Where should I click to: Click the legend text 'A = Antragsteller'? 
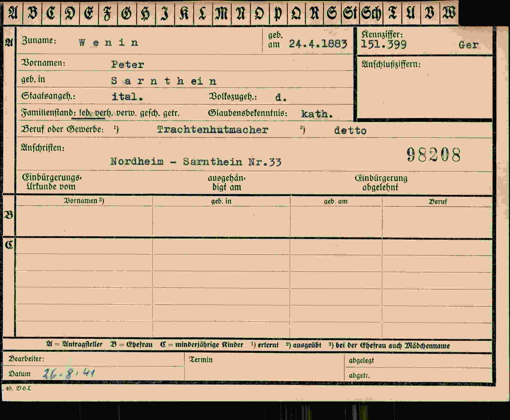(74, 344)
